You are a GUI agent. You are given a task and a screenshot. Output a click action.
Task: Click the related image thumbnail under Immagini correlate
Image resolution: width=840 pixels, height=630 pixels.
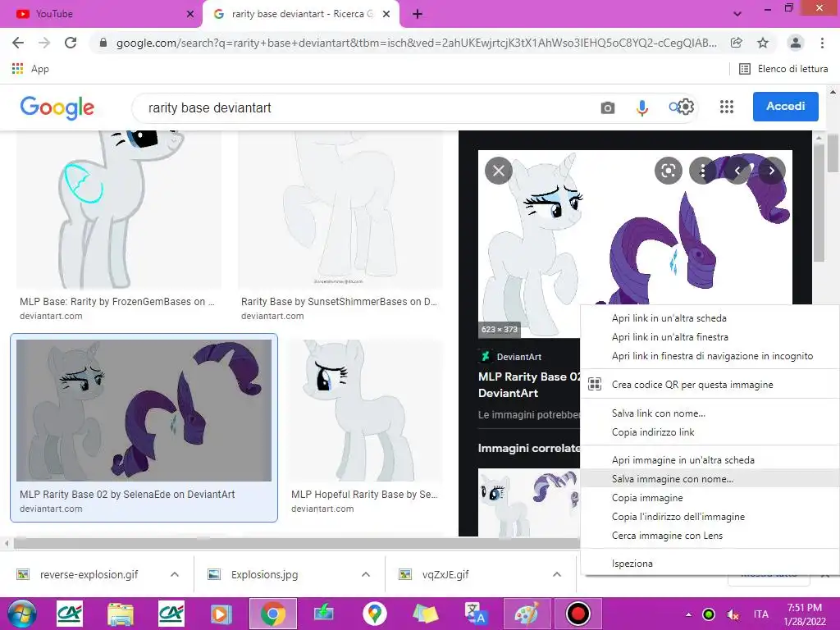[x=529, y=503]
